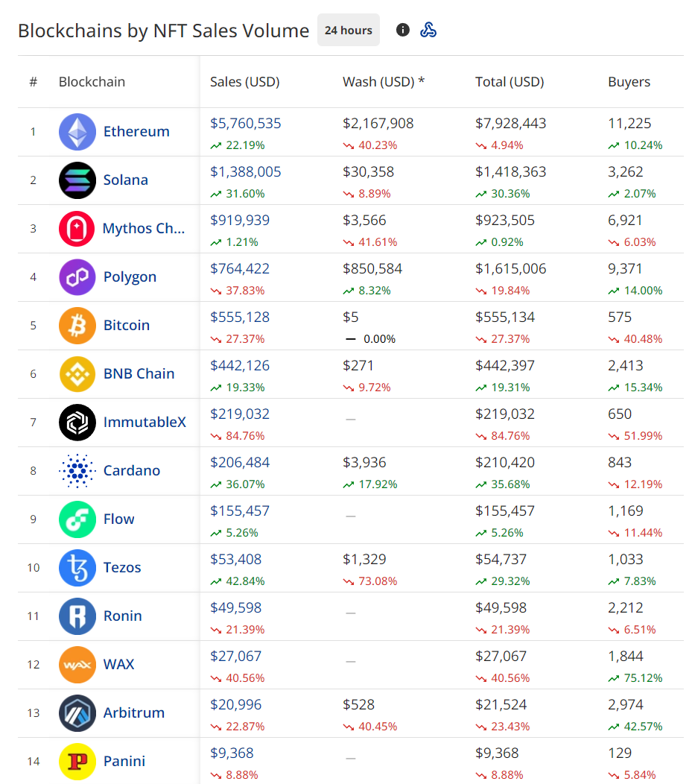Click Ronin buyers count 2,212
Image resolution: width=692 pixels, height=784 pixels.
626,608
